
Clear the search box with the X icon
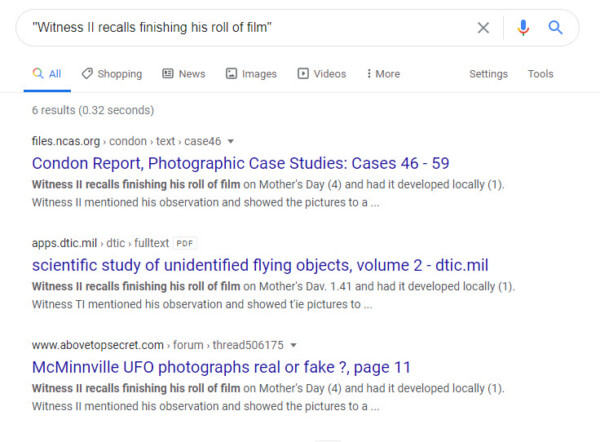(483, 28)
